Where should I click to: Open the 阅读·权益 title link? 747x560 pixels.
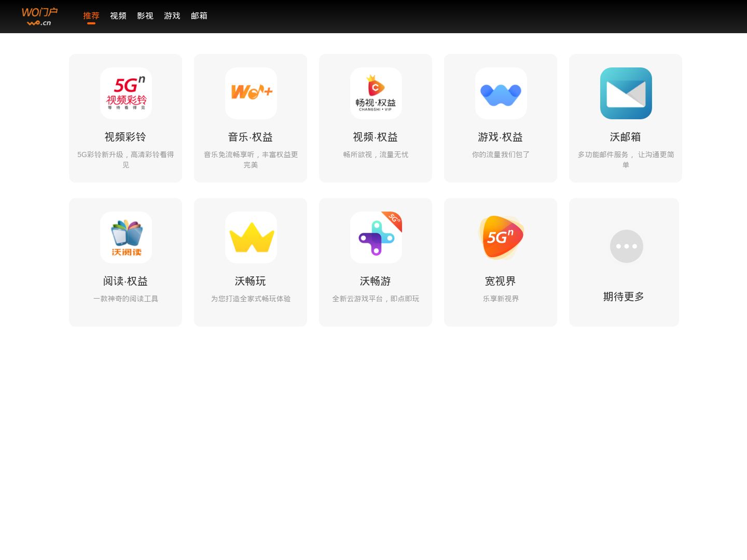[126, 281]
